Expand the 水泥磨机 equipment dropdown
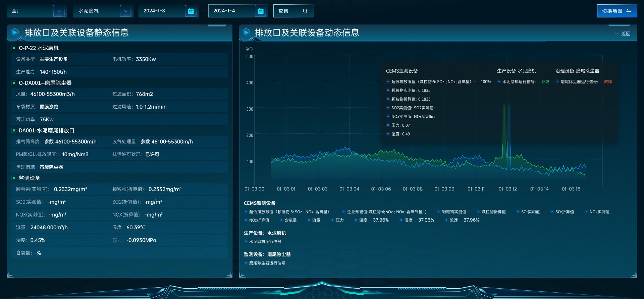Viewport: 644px width, 299px height. coord(126,11)
